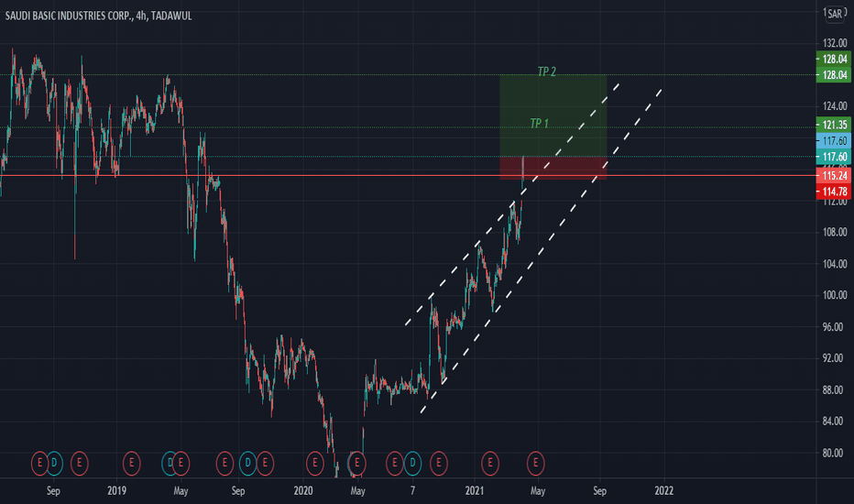Open the earnings marker just after 2019 label

click(x=131, y=464)
